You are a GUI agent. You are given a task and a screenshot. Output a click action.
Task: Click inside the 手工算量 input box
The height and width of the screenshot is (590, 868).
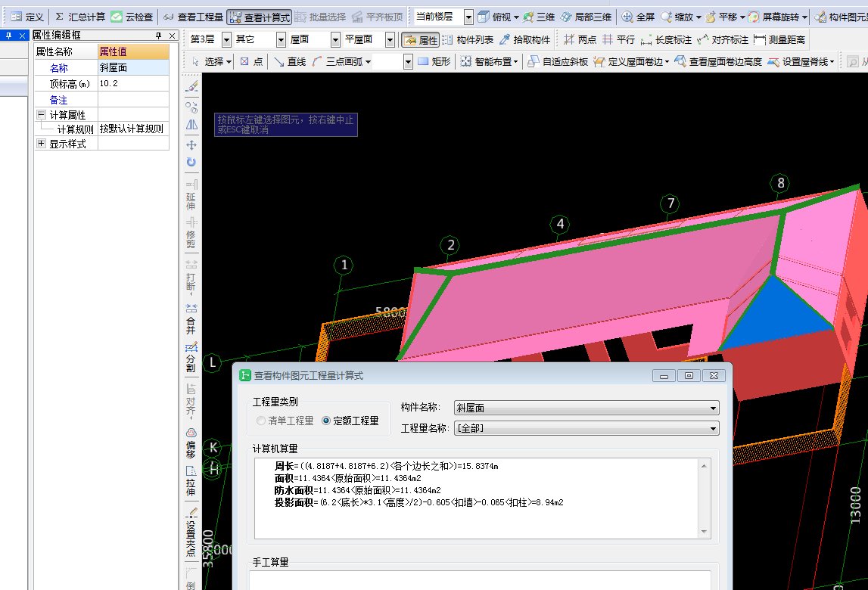click(x=484, y=582)
